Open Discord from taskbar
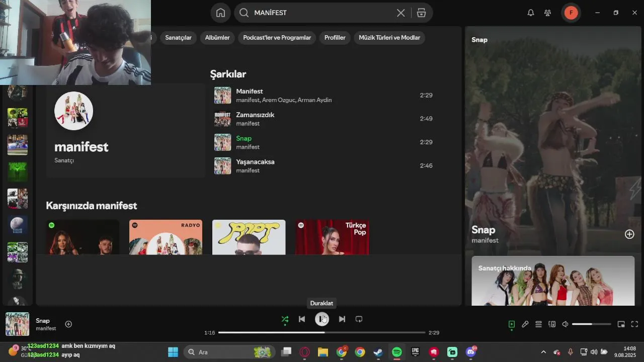This screenshot has height=362, width=644. pos(471,352)
